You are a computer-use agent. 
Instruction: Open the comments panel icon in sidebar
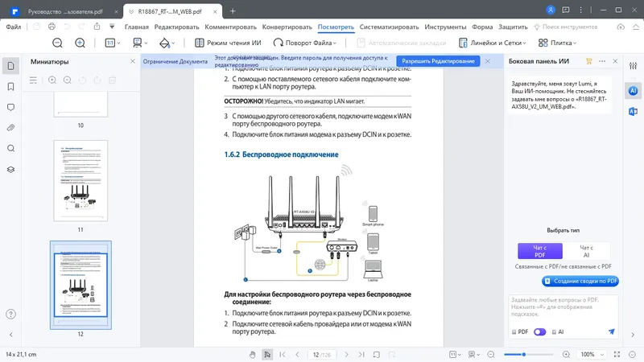tap(11, 108)
